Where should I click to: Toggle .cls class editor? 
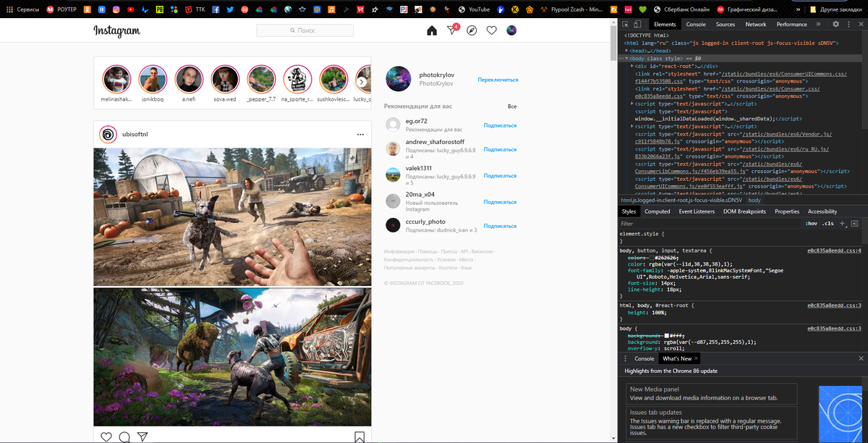point(829,224)
